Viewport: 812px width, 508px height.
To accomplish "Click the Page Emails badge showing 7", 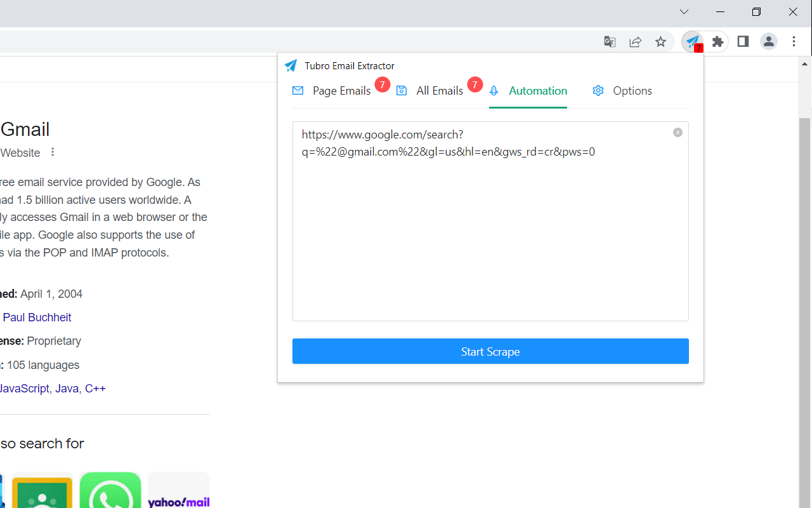I will coord(382,84).
